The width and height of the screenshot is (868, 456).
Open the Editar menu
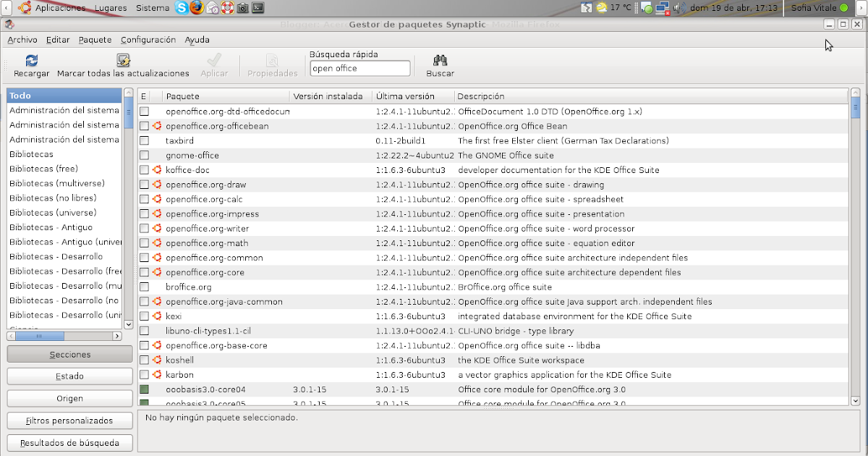point(58,40)
